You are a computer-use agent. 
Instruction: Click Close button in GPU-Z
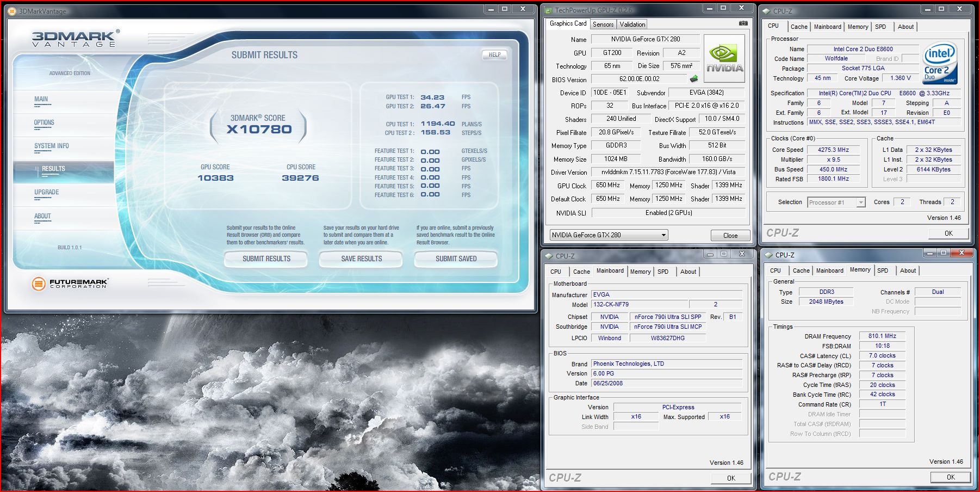[730, 236]
